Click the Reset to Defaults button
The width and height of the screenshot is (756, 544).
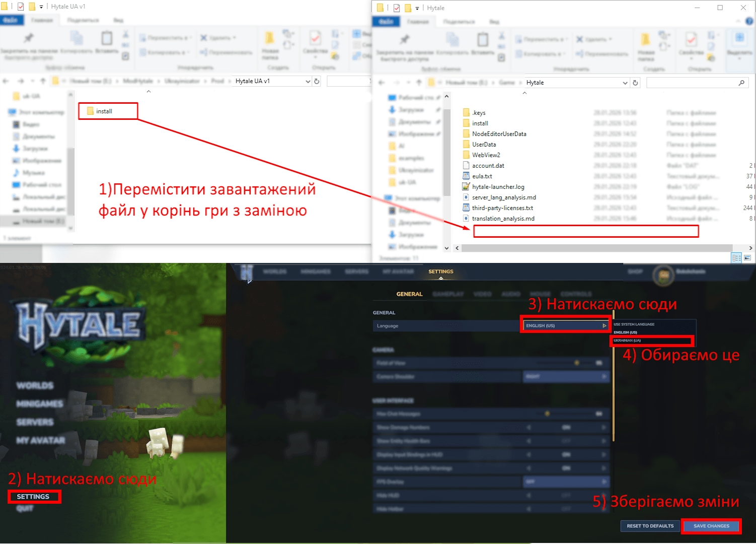tap(650, 526)
